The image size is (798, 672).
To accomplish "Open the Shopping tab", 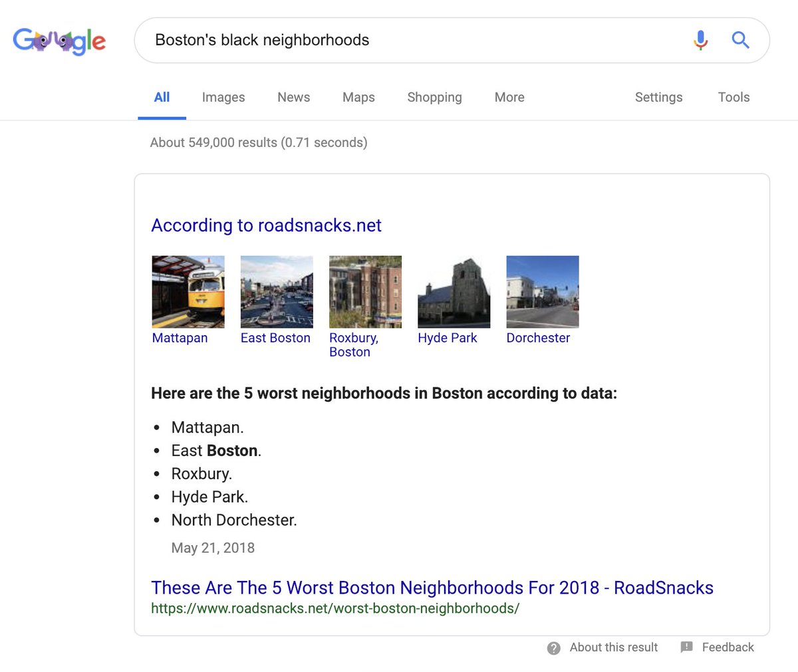I will pos(434,98).
